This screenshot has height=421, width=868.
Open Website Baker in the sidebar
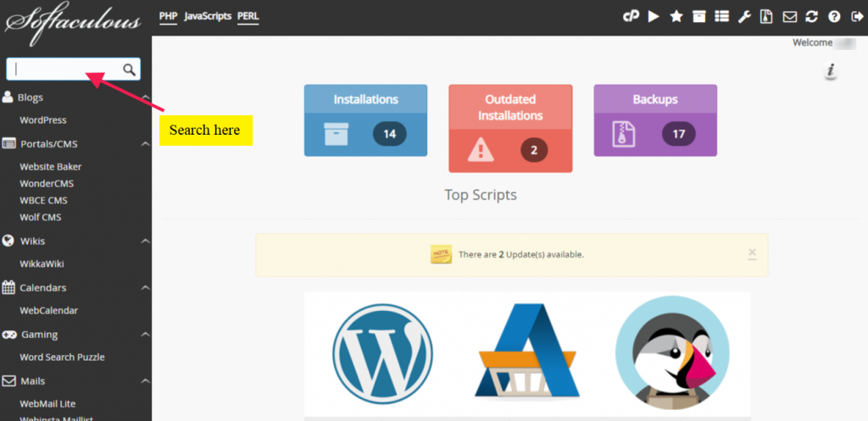[x=51, y=167]
